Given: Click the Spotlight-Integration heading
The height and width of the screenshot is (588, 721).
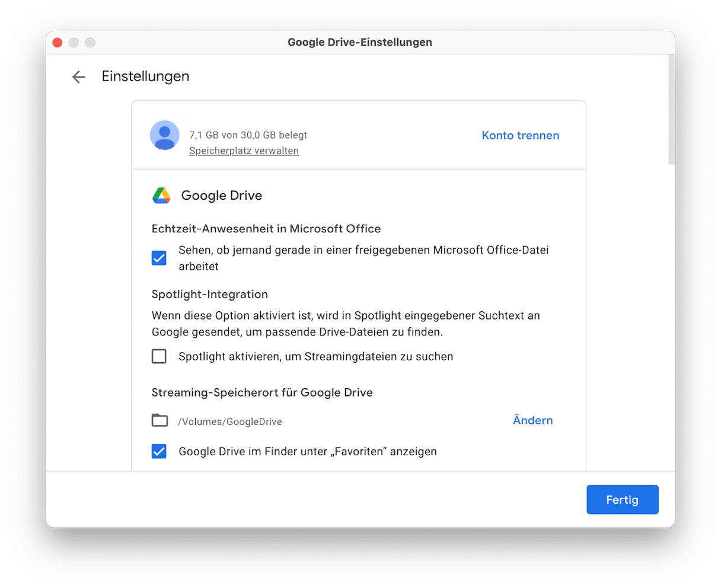Looking at the screenshot, I should (x=210, y=295).
